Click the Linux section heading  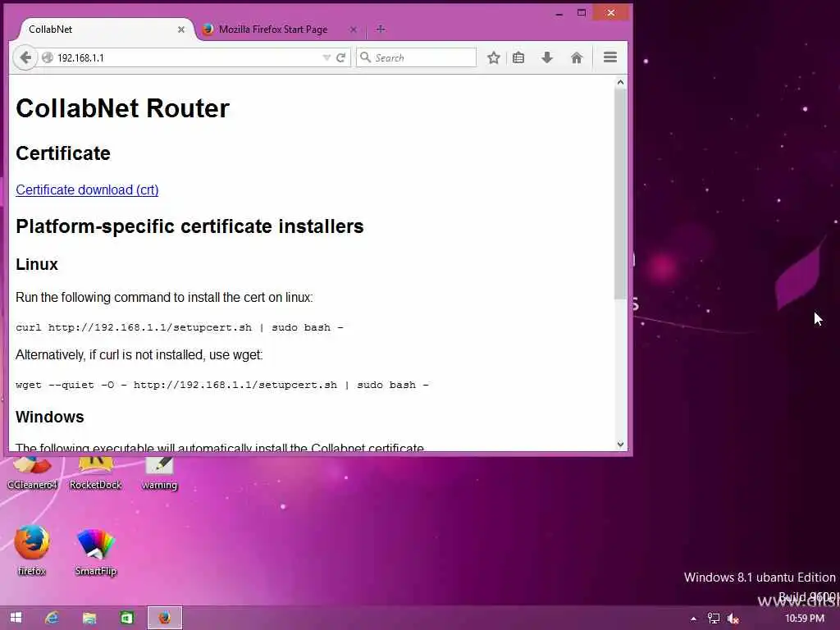pyautogui.click(x=36, y=264)
